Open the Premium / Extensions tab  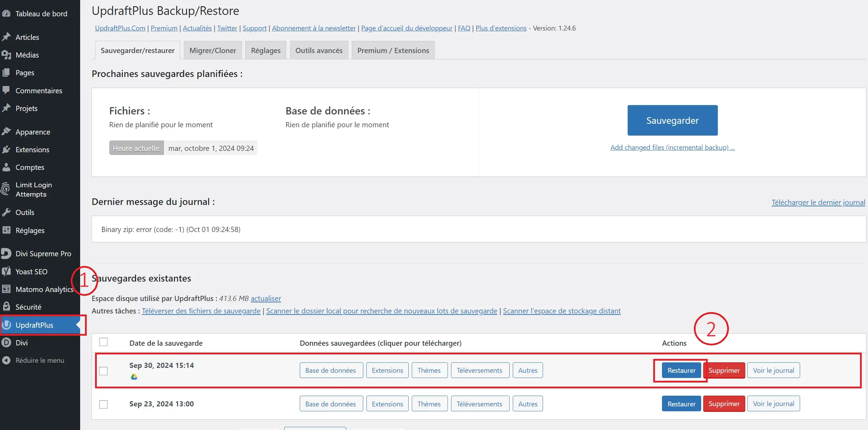tap(393, 50)
